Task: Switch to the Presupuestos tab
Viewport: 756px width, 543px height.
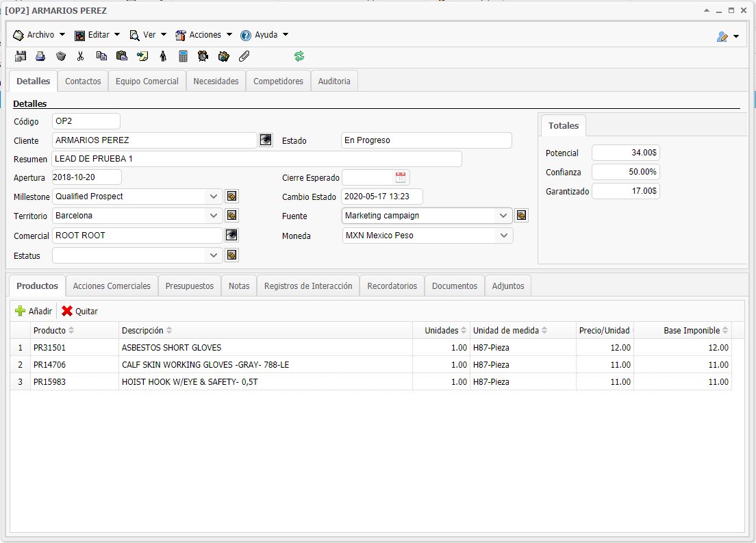Action: click(x=190, y=286)
